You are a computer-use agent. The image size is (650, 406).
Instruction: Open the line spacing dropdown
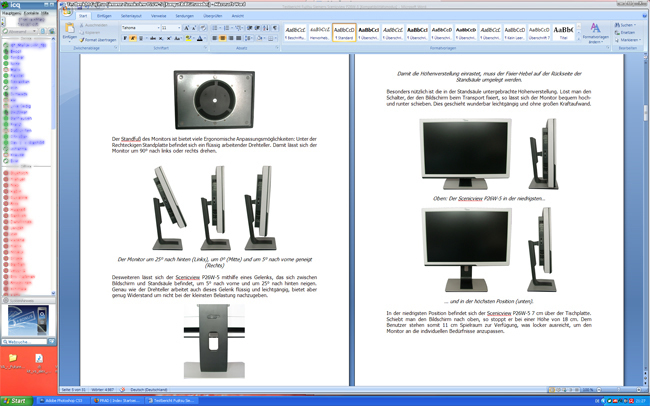point(249,38)
